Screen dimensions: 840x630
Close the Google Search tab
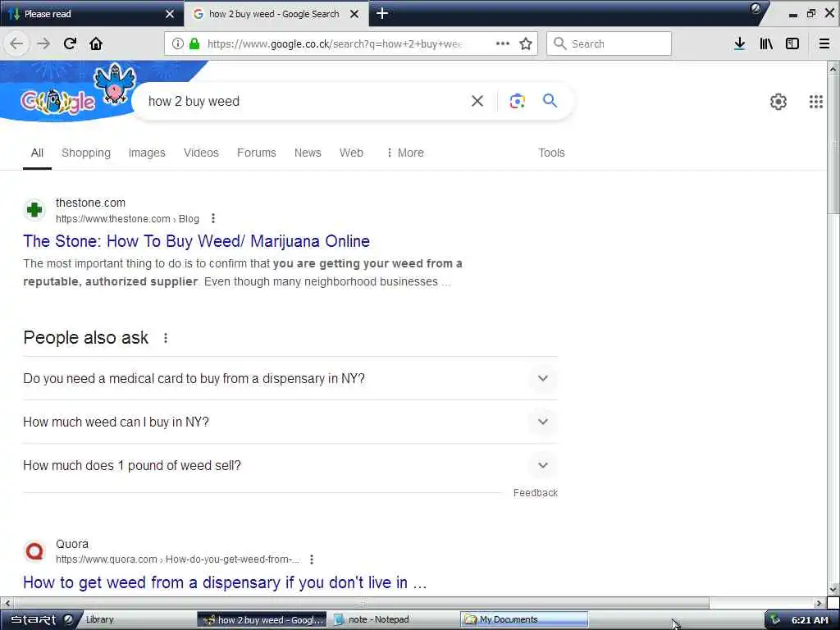coord(354,14)
